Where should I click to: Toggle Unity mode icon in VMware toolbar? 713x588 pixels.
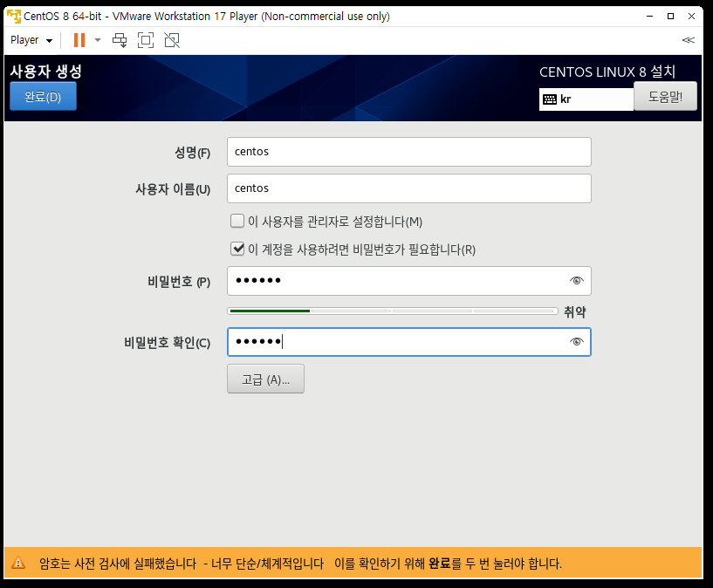pos(172,40)
